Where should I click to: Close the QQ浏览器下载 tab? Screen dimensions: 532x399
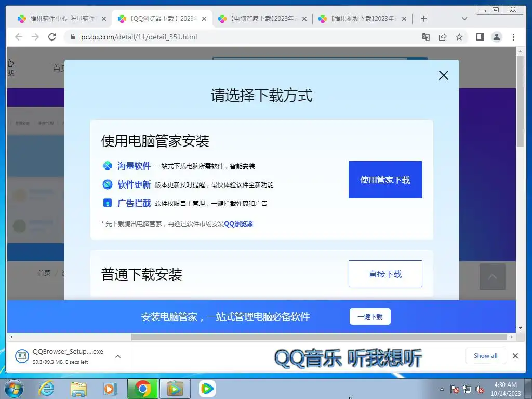(204, 19)
